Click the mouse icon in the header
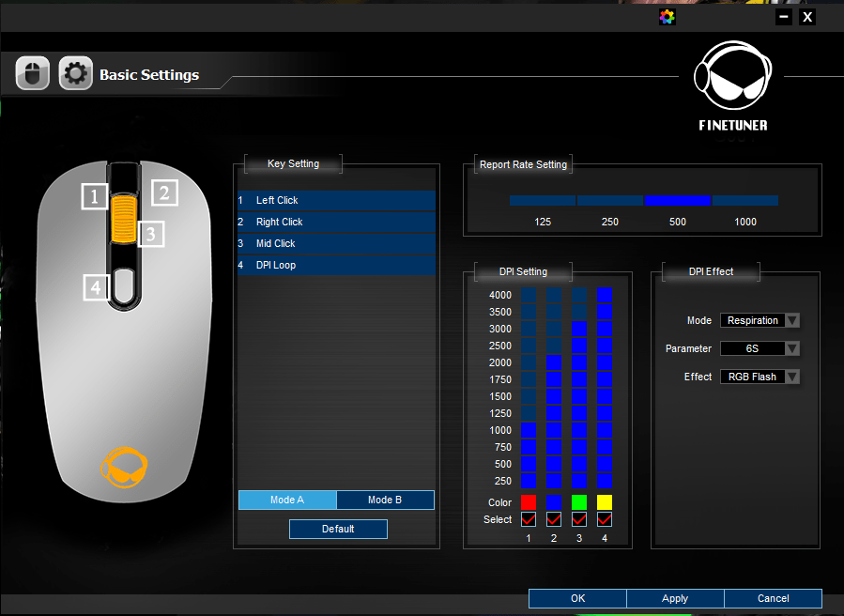This screenshot has width=844, height=616. click(x=33, y=73)
